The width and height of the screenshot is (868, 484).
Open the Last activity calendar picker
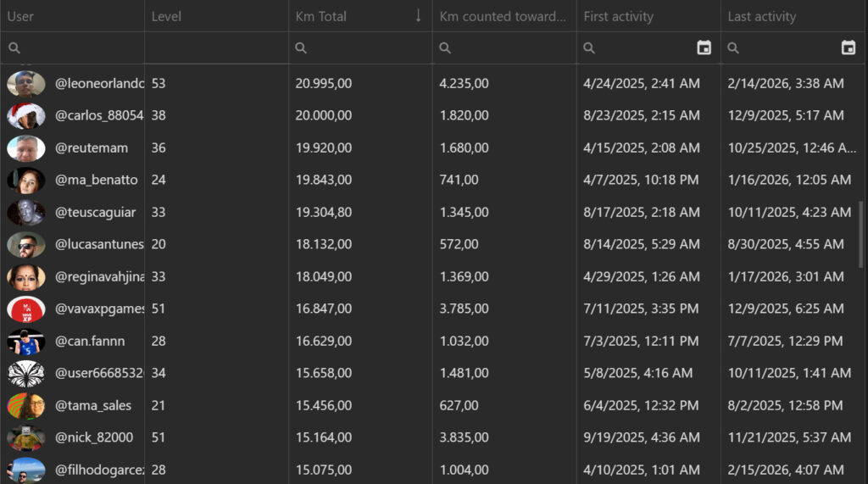(848, 48)
